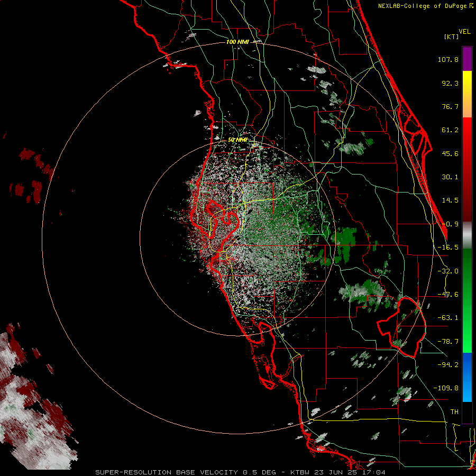Click the VEL legend title
Image resolution: width=476 pixels, height=476 pixels.
(464, 32)
